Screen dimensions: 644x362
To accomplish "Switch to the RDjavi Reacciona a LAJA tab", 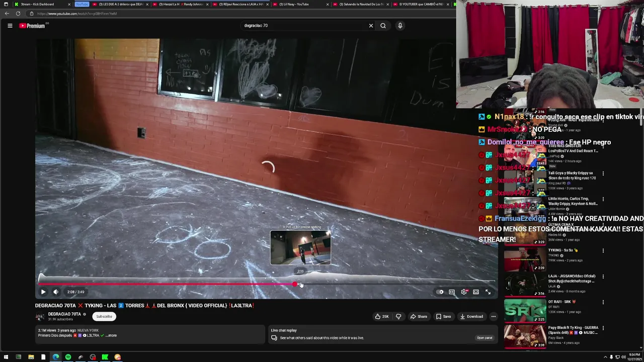I will (x=240, y=4).
